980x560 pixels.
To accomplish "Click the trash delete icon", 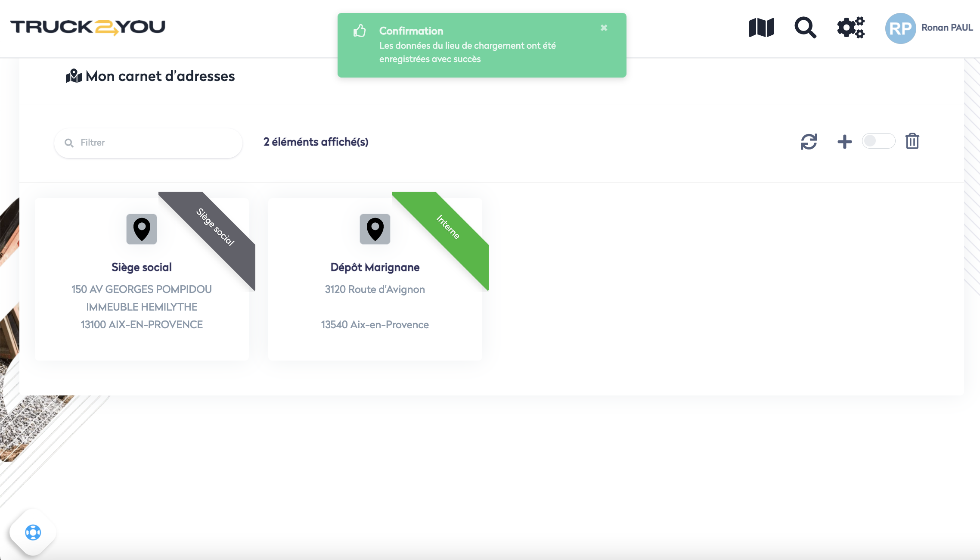I will [x=912, y=141].
